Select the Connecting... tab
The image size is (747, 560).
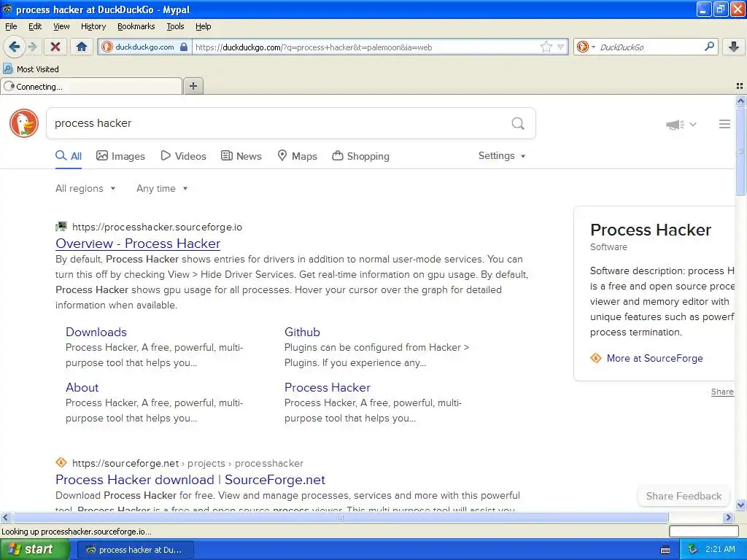tap(91, 86)
